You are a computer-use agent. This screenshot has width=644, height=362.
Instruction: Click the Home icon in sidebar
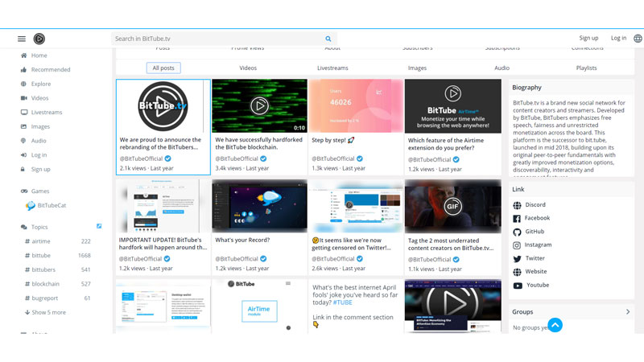(24, 56)
